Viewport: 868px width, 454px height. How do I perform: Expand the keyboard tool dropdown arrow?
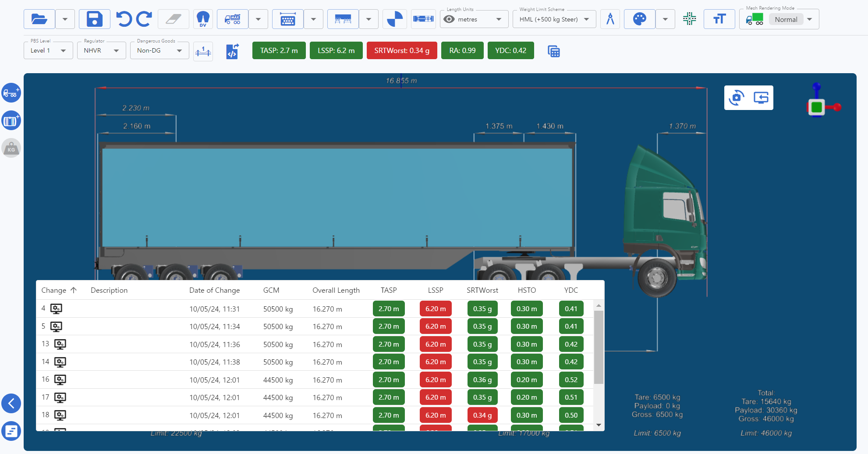(x=314, y=19)
